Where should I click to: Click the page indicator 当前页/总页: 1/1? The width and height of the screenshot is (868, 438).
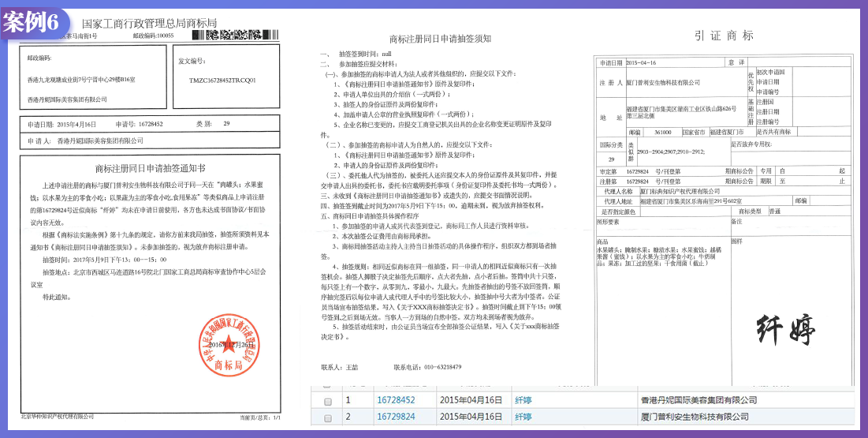click(x=260, y=417)
